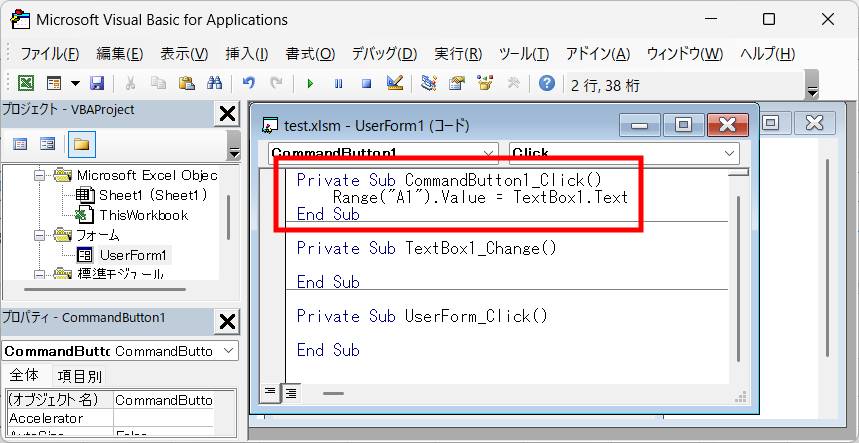Open the 表示(V) menu
859x443 pixels.
184,54
